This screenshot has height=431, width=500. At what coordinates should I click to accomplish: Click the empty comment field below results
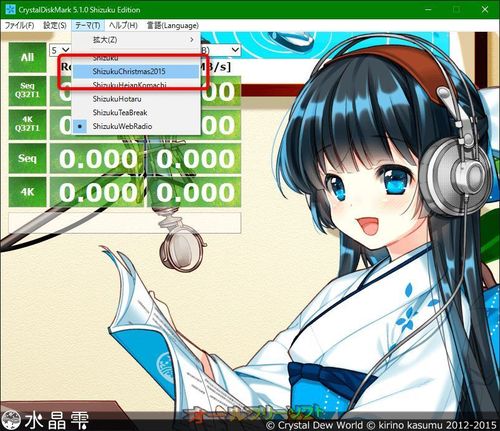(x=125, y=222)
